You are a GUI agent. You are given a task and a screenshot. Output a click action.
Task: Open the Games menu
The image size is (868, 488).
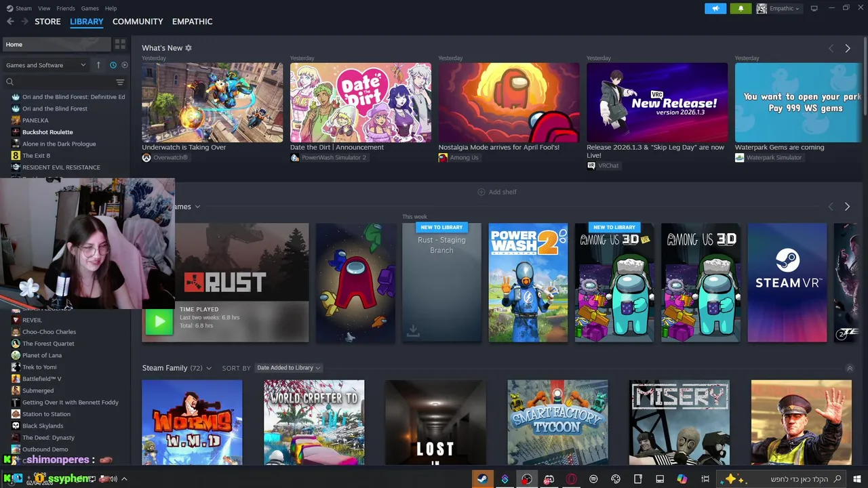point(90,8)
